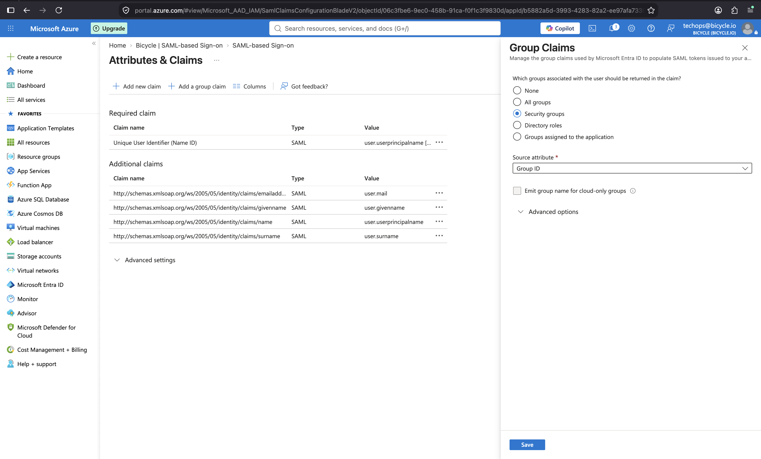
Task: Open the portal settings gear icon
Action: [x=631, y=29]
